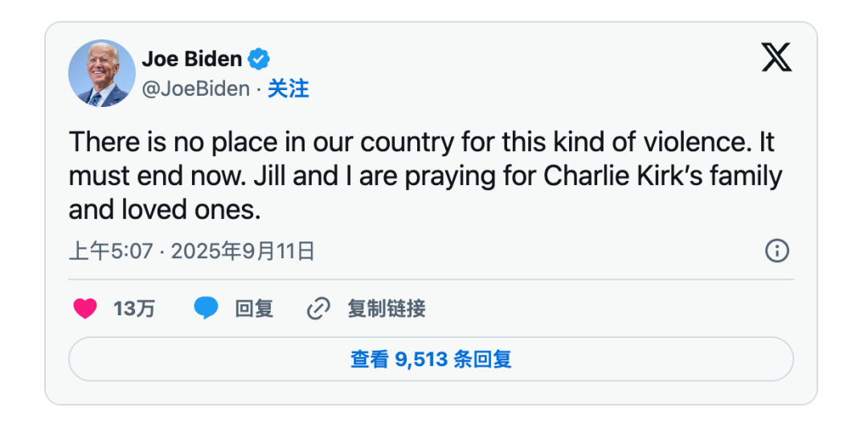The width and height of the screenshot is (868, 428).
Task: Click the 13万 like count
Action: (134, 308)
